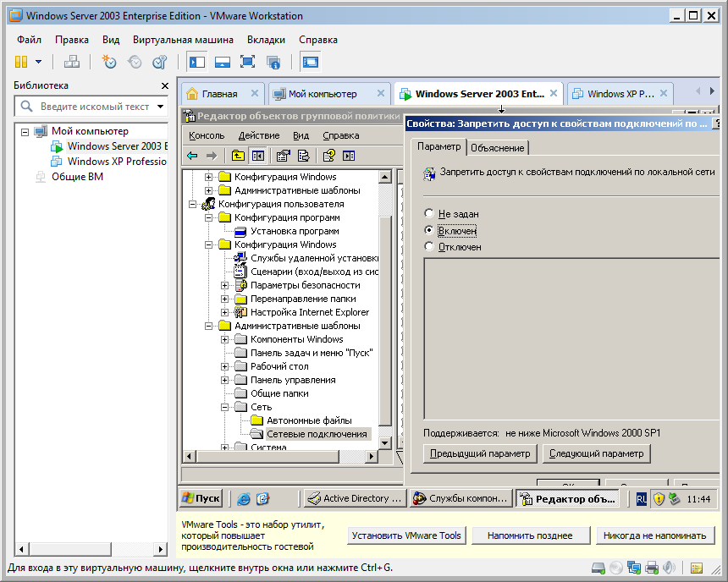This screenshot has width=728, height=582.
Task: Click the thumbnail bar view icon
Action: (223, 62)
